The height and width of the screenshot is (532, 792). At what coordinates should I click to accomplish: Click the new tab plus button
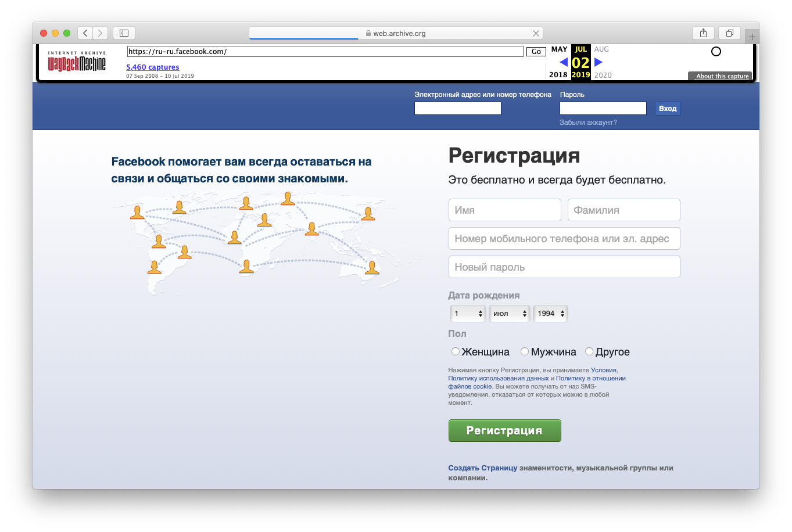tap(752, 37)
